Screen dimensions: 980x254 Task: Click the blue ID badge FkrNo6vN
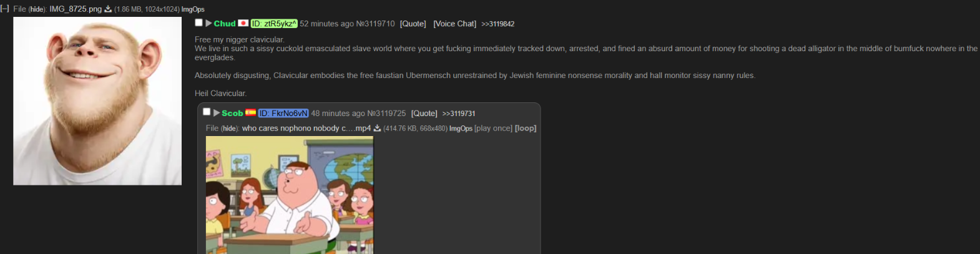(283, 114)
